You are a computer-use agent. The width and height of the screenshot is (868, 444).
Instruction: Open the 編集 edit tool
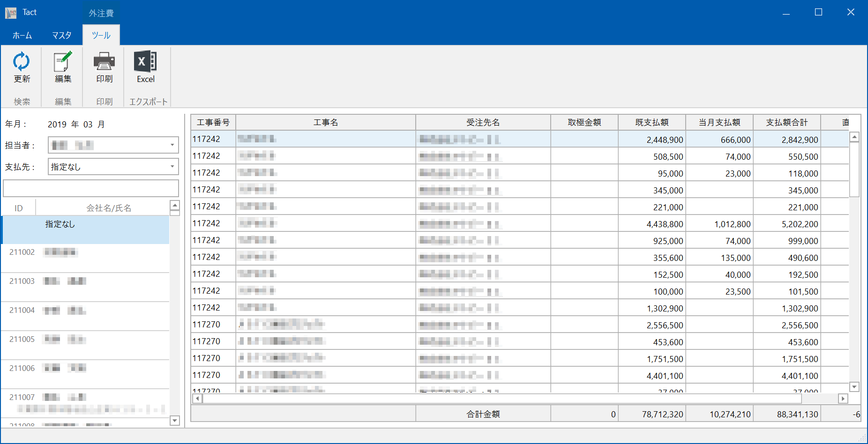[x=63, y=62]
